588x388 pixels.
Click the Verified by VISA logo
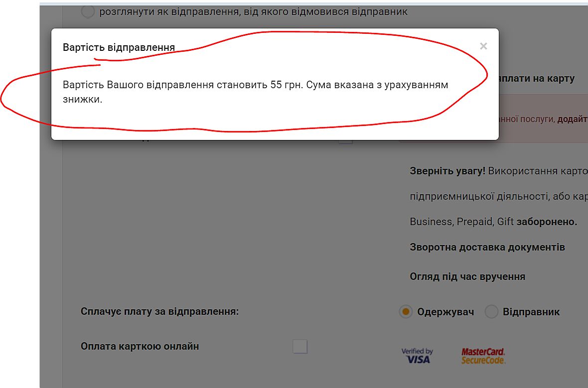(x=417, y=356)
